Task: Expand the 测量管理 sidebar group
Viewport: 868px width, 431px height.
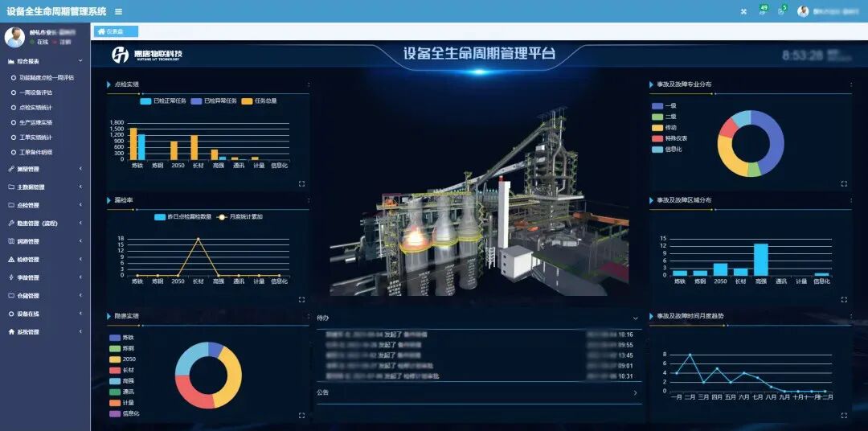Action: pyautogui.click(x=80, y=169)
